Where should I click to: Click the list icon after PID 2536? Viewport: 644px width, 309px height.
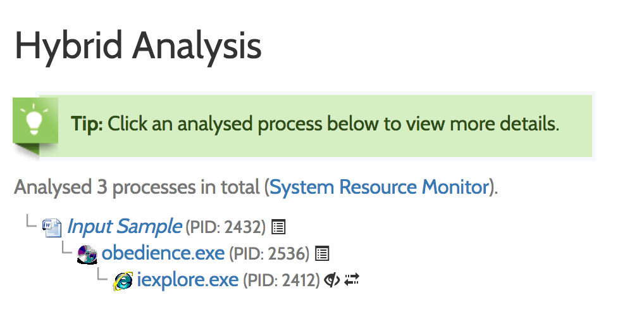pos(322,254)
